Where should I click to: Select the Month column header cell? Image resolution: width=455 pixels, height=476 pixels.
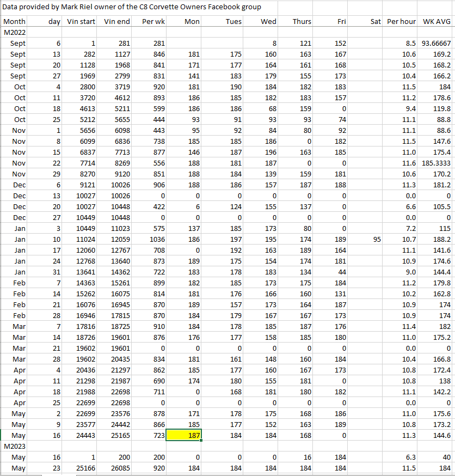pyautogui.click(x=15, y=22)
